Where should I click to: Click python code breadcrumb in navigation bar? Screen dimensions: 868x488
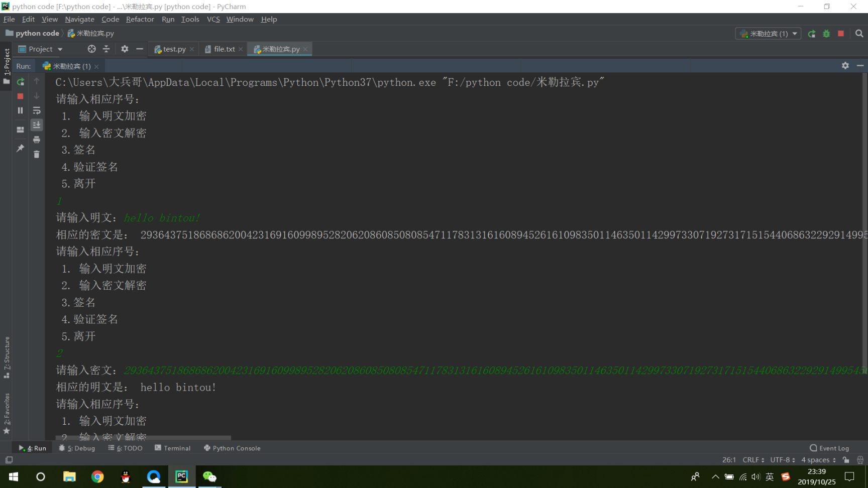pos(32,33)
